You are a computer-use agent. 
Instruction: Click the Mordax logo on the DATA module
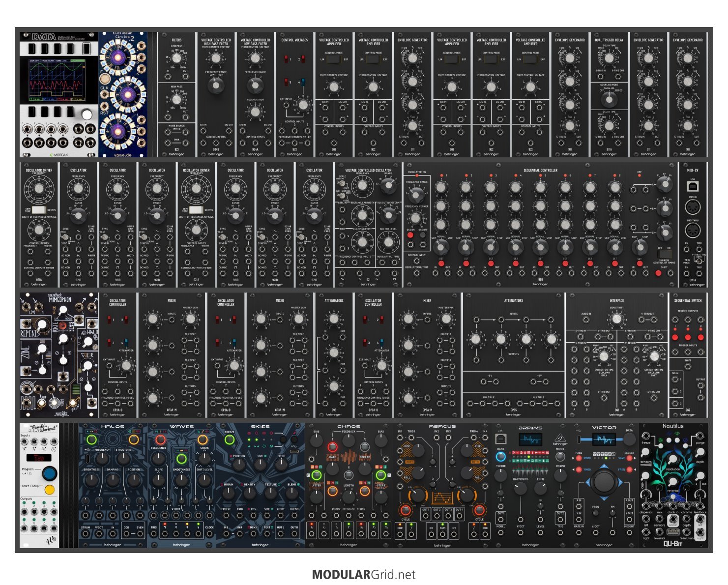click(x=59, y=154)
